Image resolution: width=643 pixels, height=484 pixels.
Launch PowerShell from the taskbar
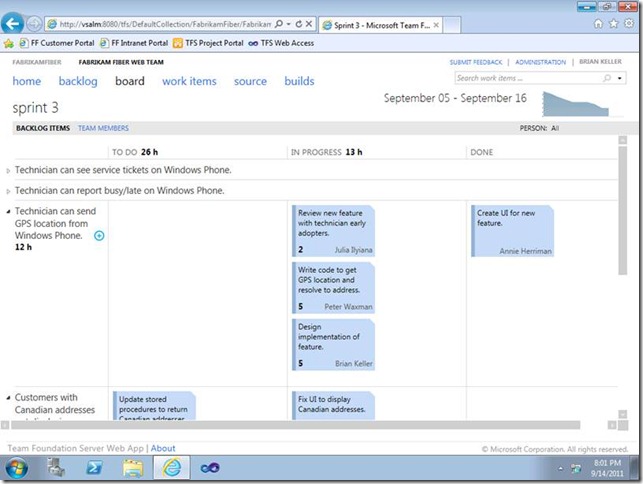(94, 467)
